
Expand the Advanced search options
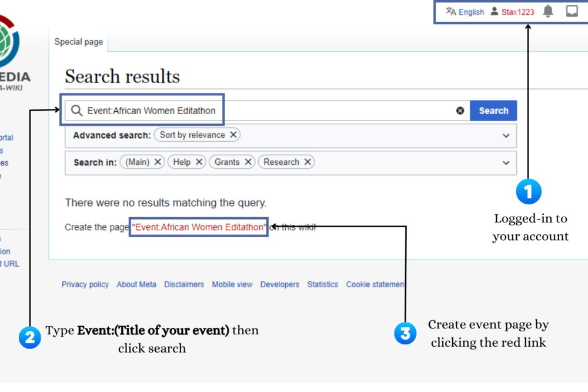[506, 135]
